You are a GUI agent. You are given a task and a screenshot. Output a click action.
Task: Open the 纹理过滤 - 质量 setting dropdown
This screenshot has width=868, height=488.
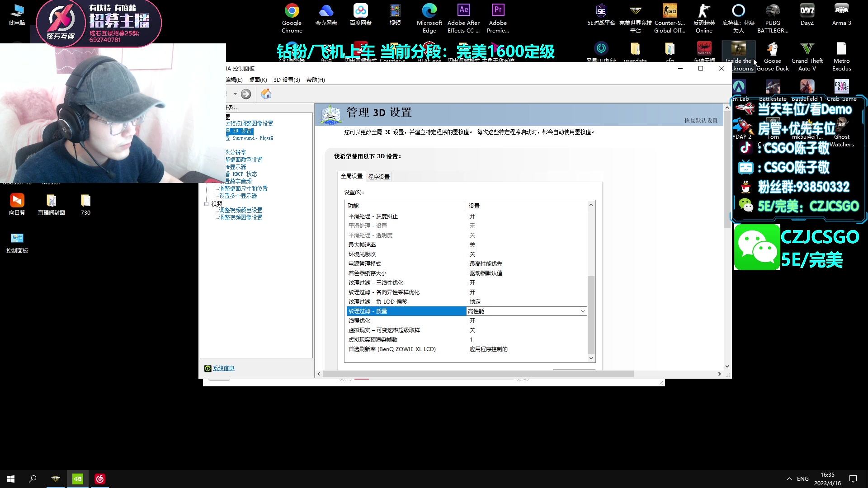pos(583,311)
